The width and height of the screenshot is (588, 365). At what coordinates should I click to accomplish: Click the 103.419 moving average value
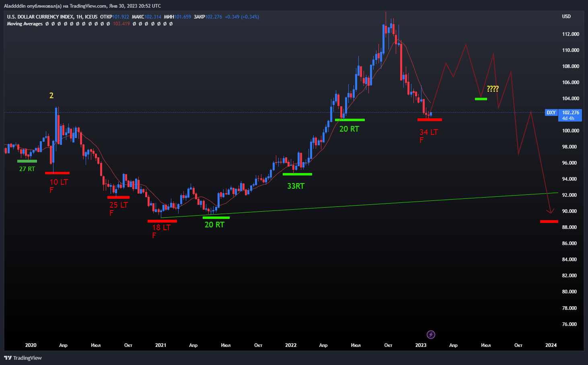tap(121, 24)
